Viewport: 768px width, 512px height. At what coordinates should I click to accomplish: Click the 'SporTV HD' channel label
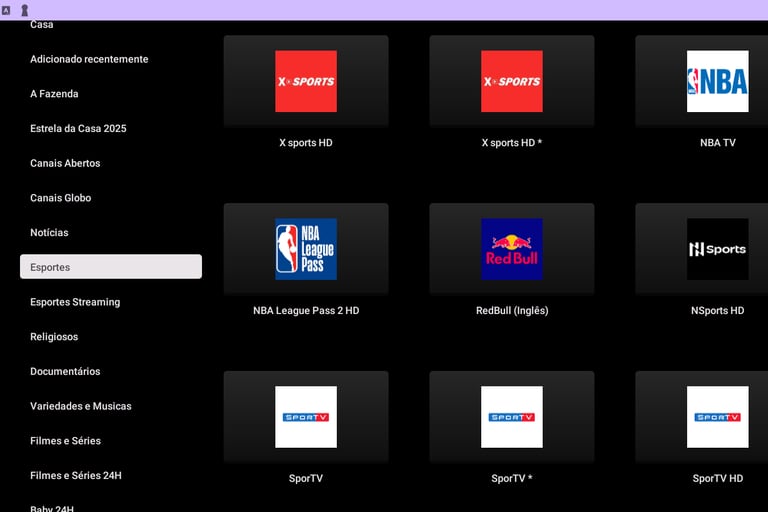tap(718, 479)
